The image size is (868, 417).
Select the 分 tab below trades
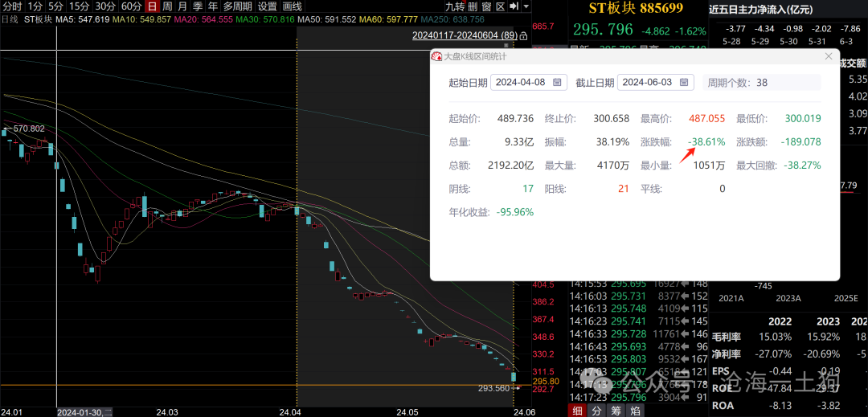596,410
